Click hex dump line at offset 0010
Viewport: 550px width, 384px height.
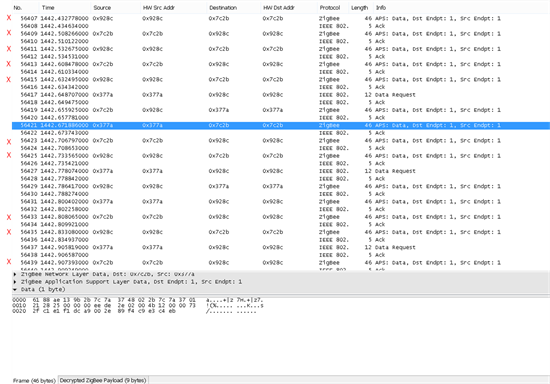pyautogui.click(x=138, y=305)
